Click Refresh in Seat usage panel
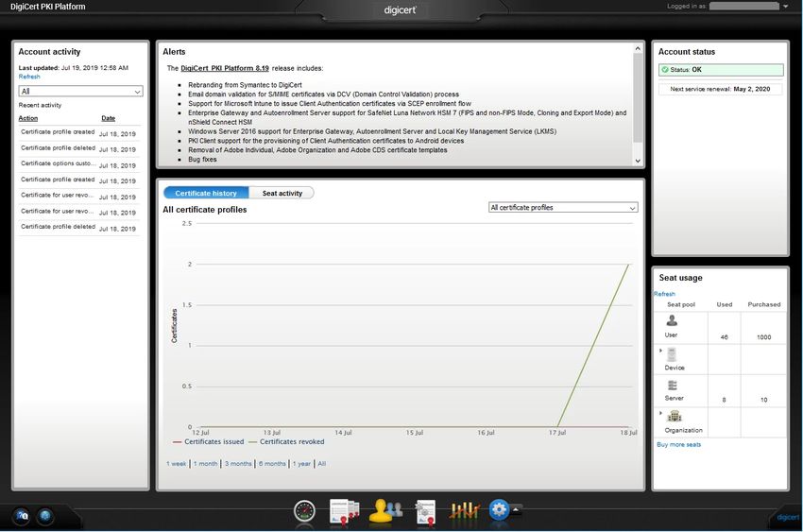The width and height of the screenshot is (803, 532). (x=664, y=294)
